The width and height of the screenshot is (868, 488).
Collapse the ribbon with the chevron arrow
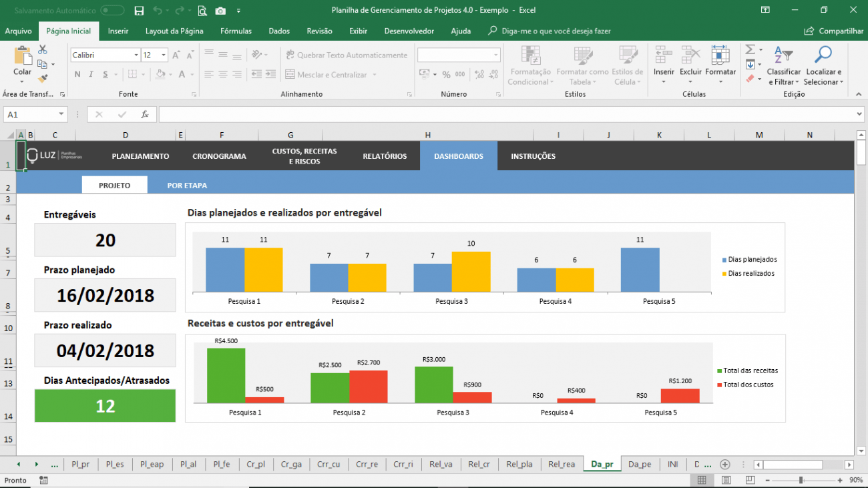859,94
